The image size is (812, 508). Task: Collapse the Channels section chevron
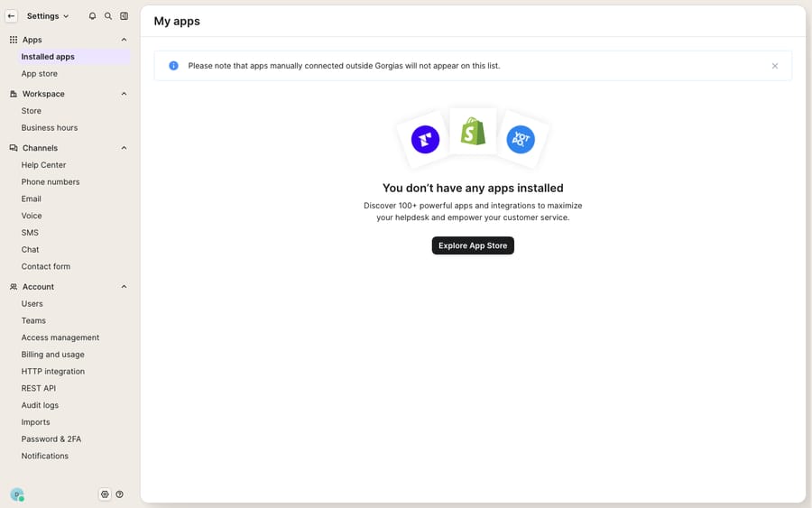click(x=124, y=148)
